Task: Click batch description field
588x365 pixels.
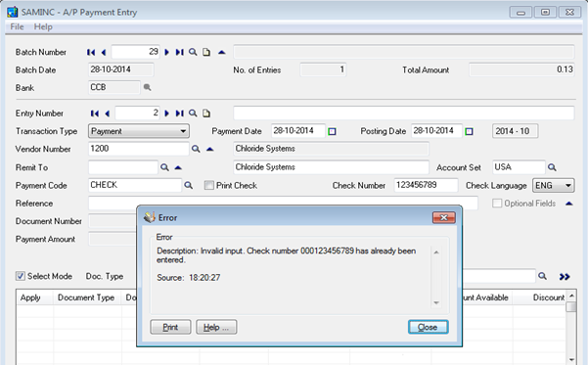Action: [403, 52]
